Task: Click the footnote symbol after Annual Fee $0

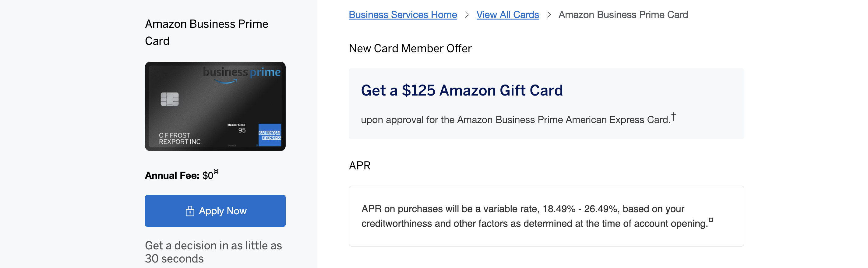Action: point(216,172)
